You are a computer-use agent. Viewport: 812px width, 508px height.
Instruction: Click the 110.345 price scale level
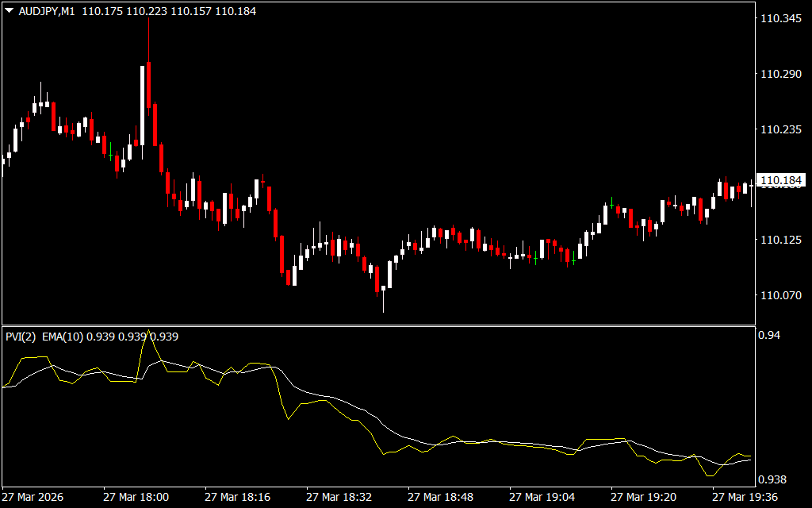(x=780, y=18)
